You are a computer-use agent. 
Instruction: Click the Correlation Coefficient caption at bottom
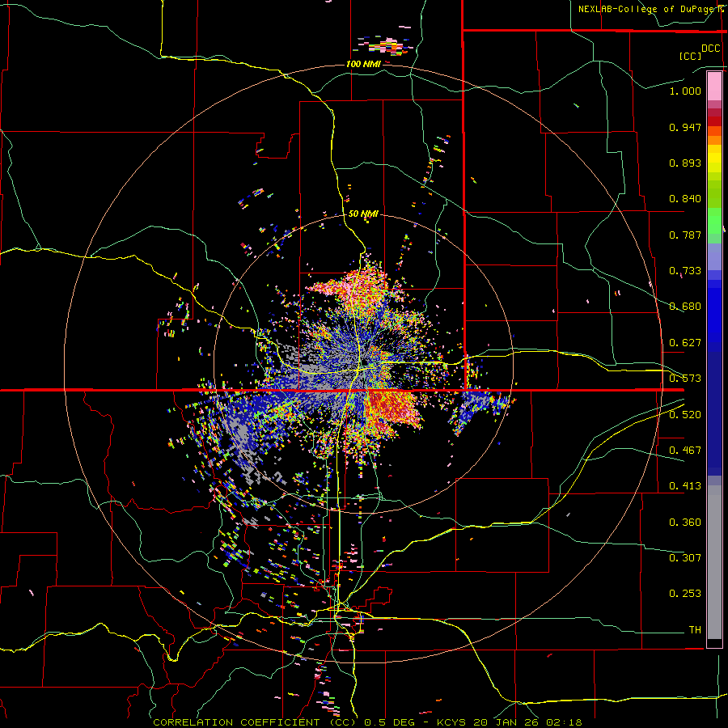367,722
